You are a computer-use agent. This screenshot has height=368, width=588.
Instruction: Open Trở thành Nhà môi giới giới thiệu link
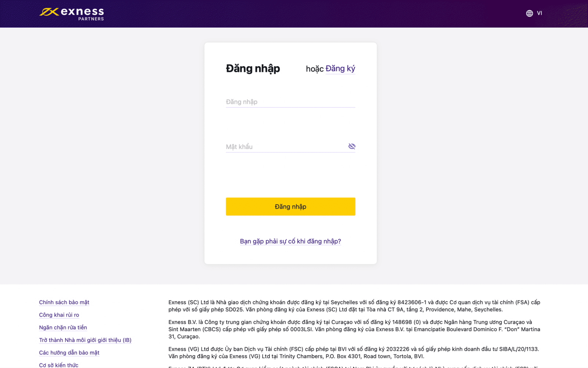[85, 340]
